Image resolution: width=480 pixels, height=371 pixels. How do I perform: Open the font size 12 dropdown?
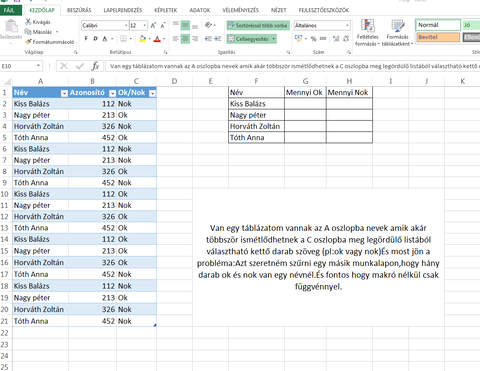(145, 26)
